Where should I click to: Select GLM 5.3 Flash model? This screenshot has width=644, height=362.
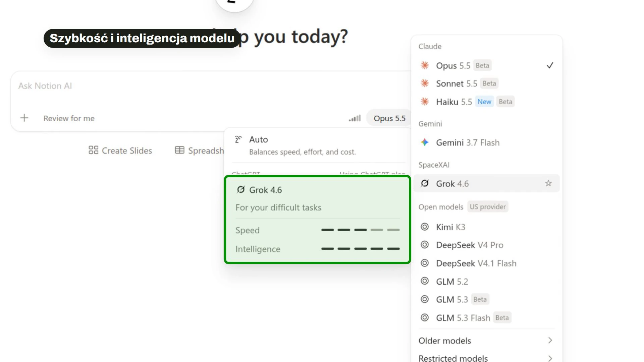tap(486, 317)
